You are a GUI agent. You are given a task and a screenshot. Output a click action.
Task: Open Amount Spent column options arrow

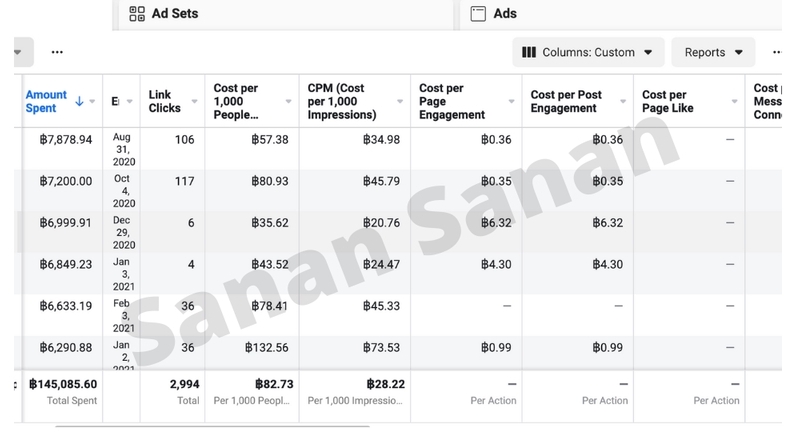(x=93, y=101)
